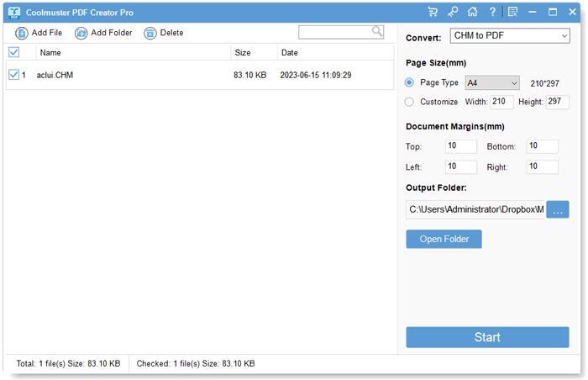Minimize the Coolmuster window
The width and height of the screenshot is (588, 380).
[x=533, y=12]
